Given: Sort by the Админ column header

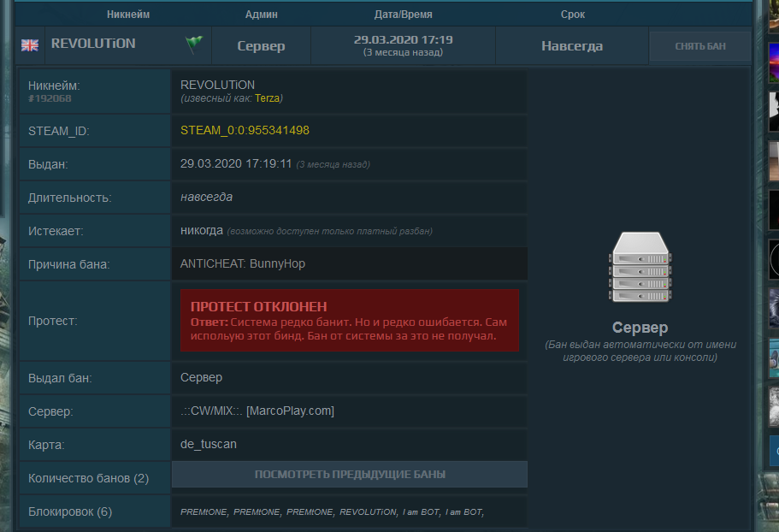Looking at the screenshot, I should 261,15.
